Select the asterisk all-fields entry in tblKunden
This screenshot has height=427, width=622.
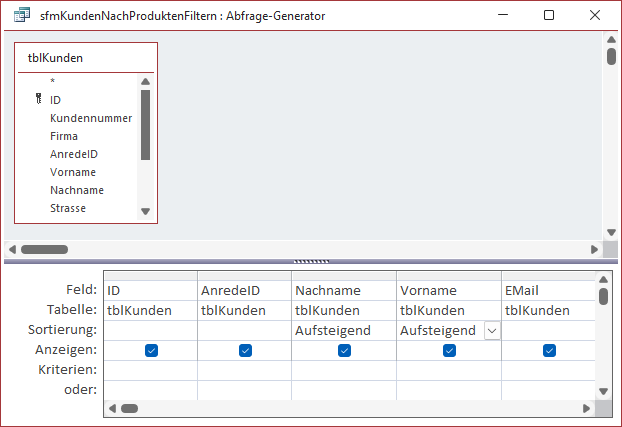point(52,82)
